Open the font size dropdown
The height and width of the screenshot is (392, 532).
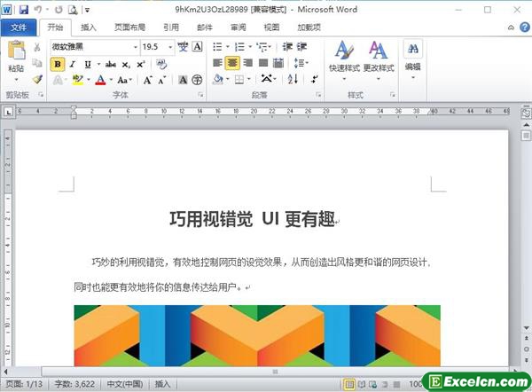(x=170, y=47)
